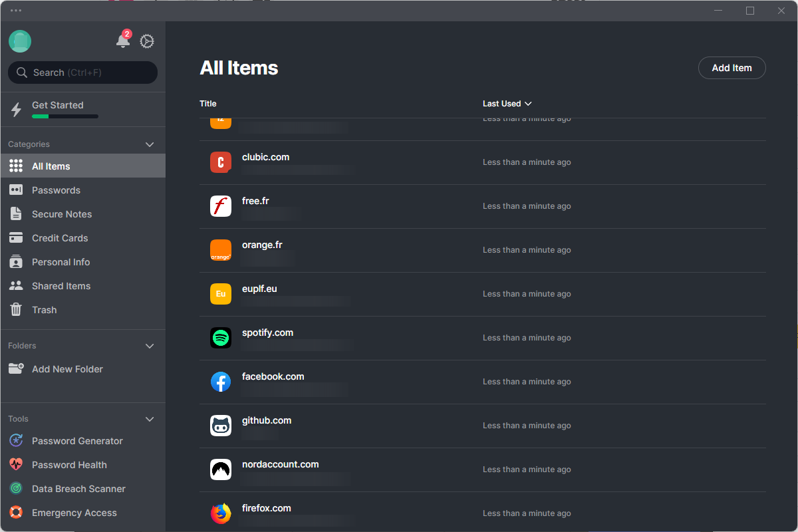The image size is (798, 532).
Task: Launch Data Breach Scanner
Action: (78, 489)
